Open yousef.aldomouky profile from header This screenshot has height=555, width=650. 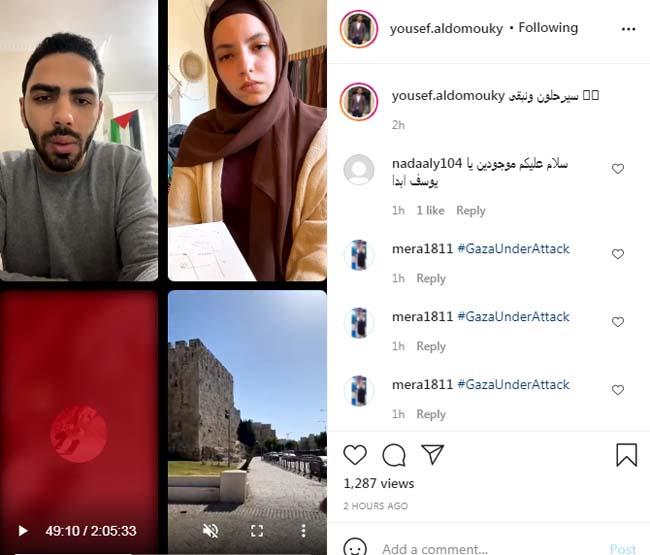point(446,29)
